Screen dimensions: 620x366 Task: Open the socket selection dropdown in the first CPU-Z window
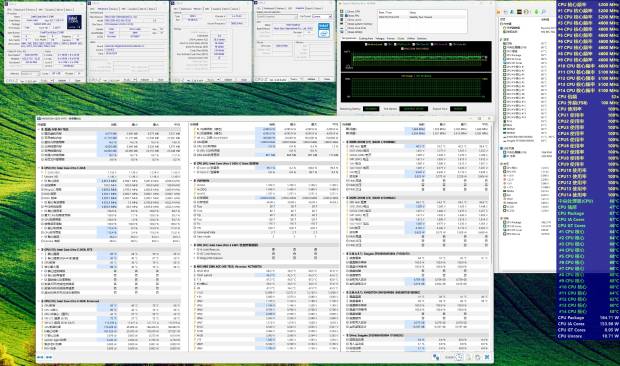pos(30,74)
